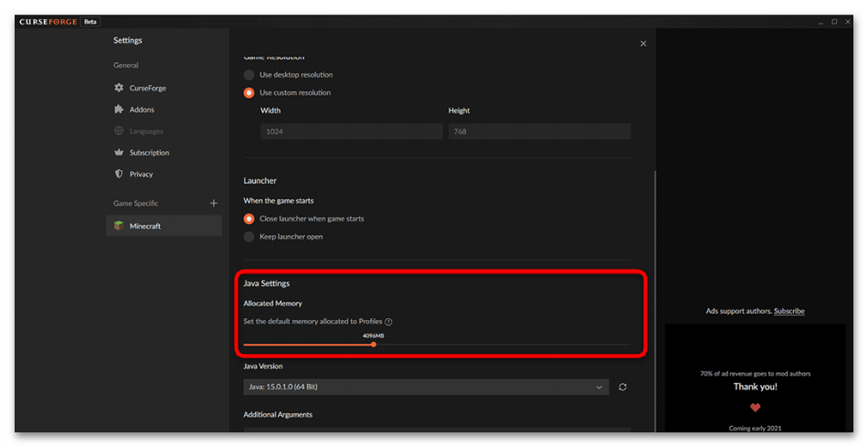
Task: Click the Width input field
Action: tap(352, 132)
